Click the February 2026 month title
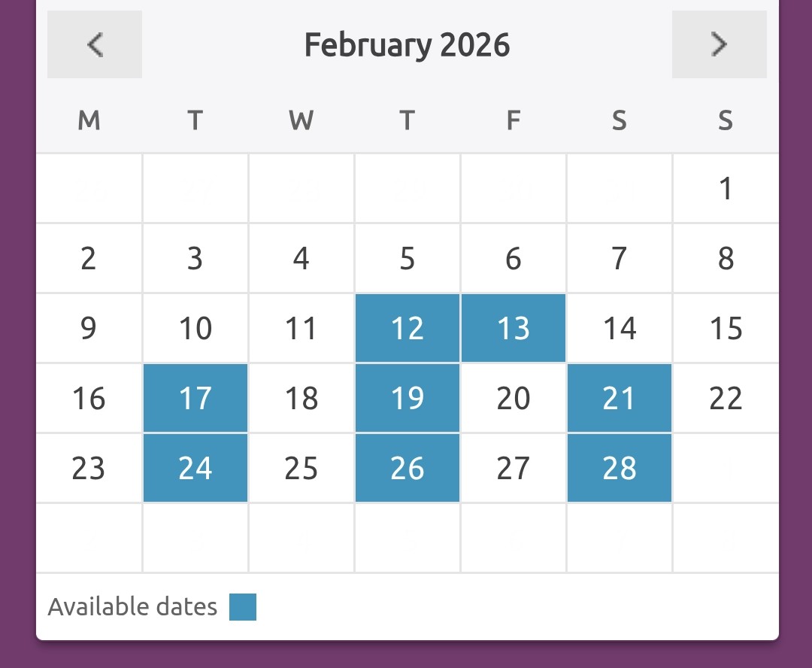This screenshot has width=812, height=668. coord(407,45)
